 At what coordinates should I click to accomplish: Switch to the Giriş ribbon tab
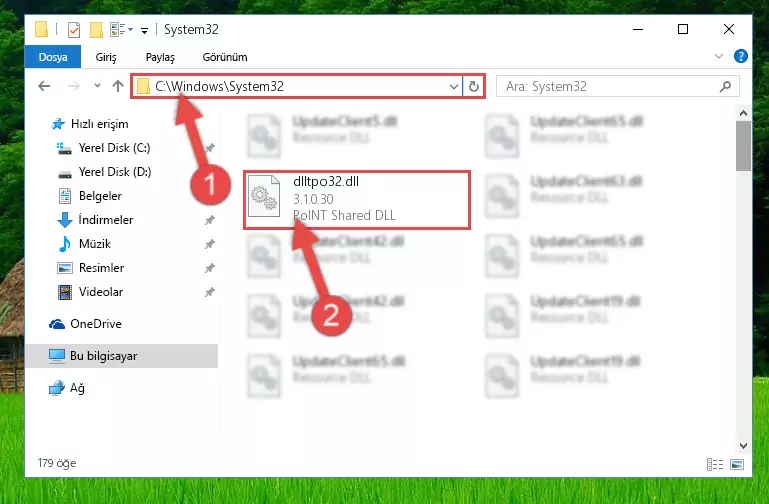click(x=106, y=57)
